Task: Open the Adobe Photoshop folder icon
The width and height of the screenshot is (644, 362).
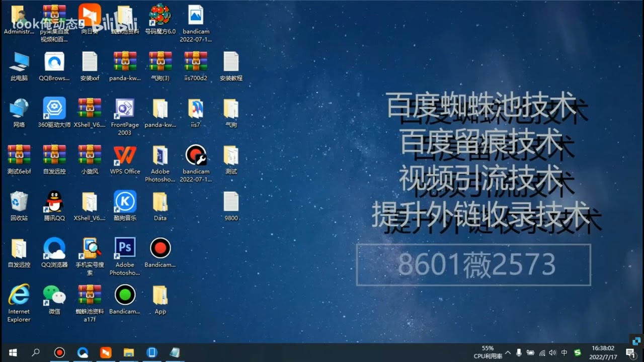Action: point(160,155)
